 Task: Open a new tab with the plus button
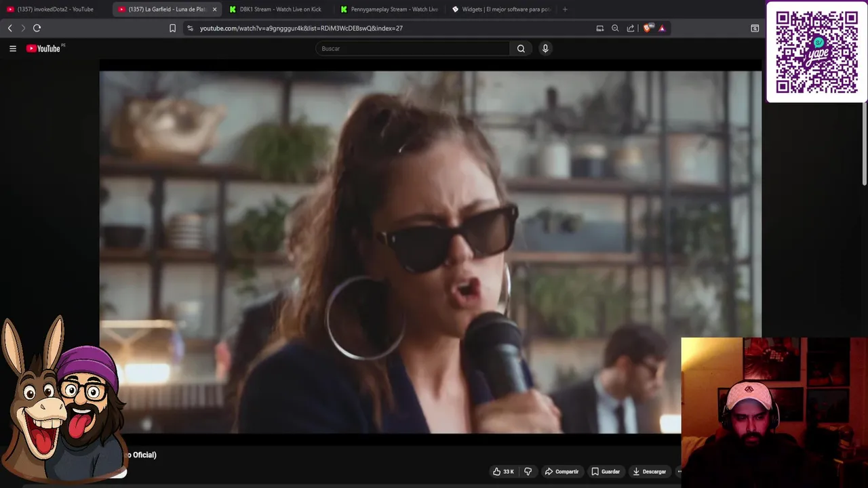(565, 9)
